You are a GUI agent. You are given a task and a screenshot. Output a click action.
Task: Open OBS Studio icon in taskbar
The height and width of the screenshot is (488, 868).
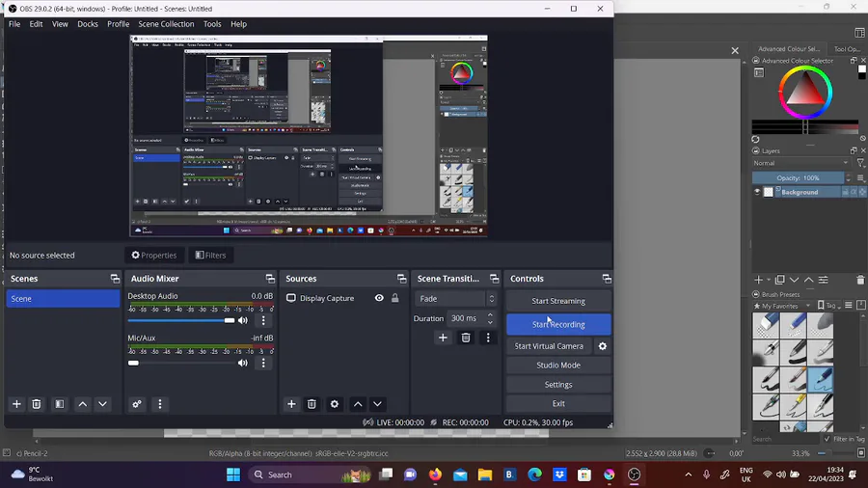click(634, 474)
